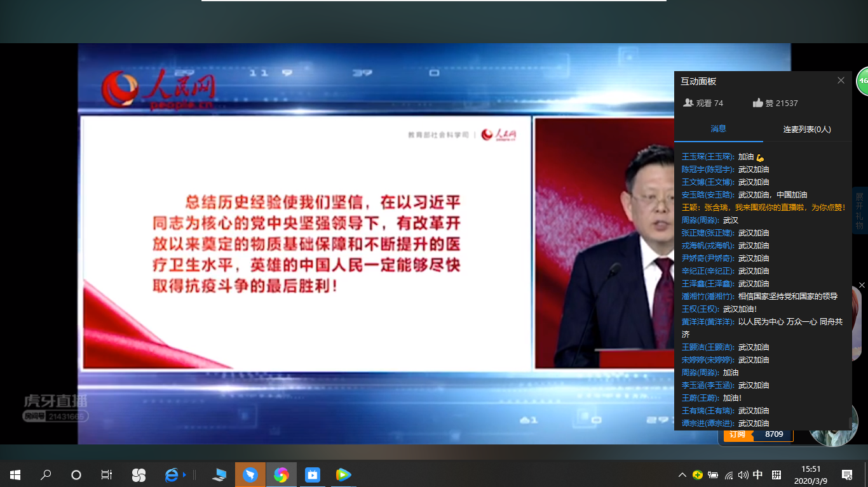Open the 连麦列表(0人) tab
868x487 pixels.
[x=806, y=129]
